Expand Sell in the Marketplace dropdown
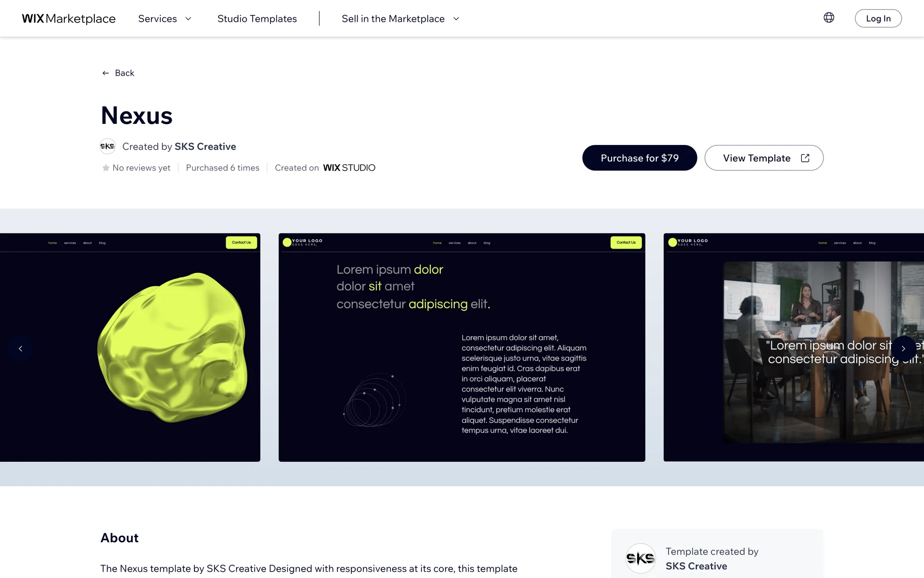The height and width of the screenshot is (578, 924). tap(393, 19)
